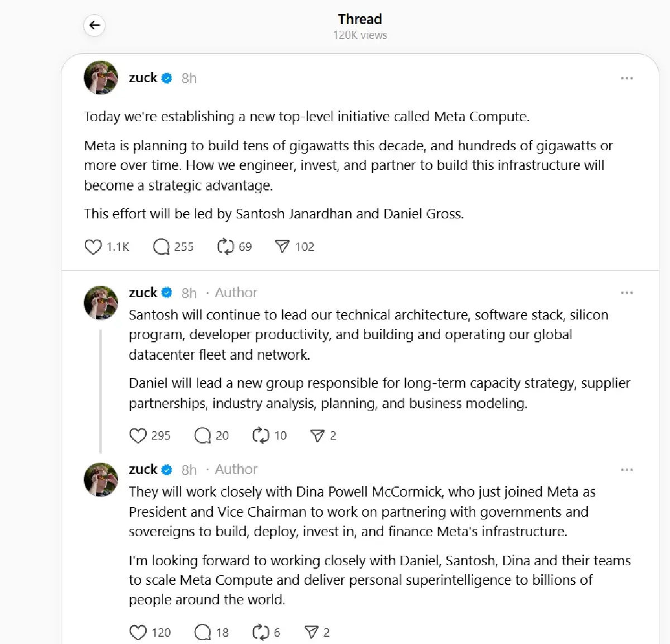Like the second post with 295 likes

click(138, 436)
